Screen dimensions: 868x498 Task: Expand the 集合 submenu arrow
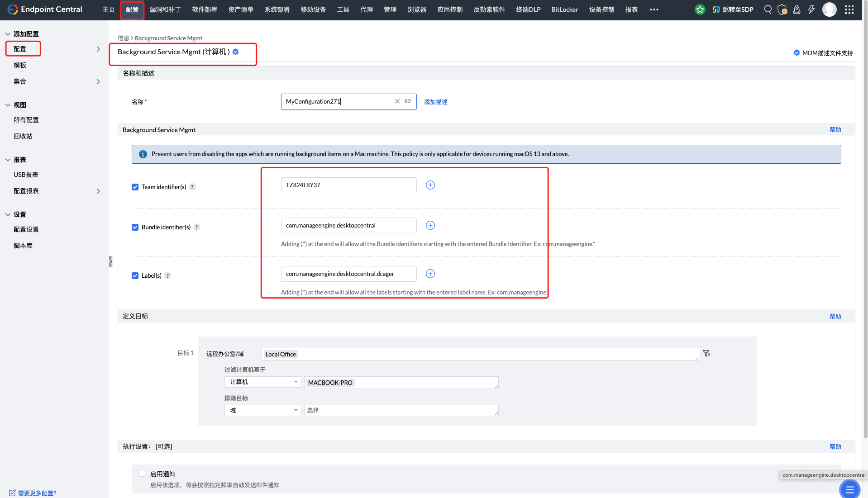pos(98,81)
